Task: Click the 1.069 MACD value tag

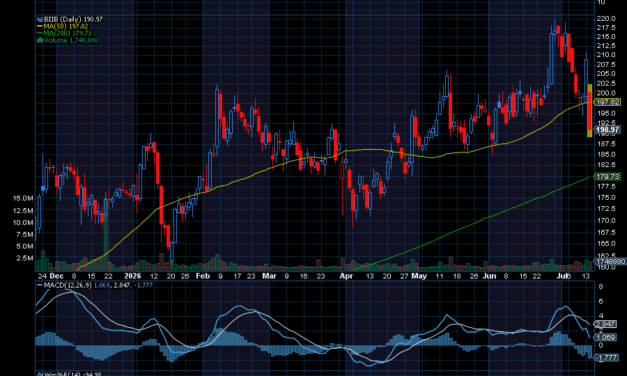Action: [605, 337]
